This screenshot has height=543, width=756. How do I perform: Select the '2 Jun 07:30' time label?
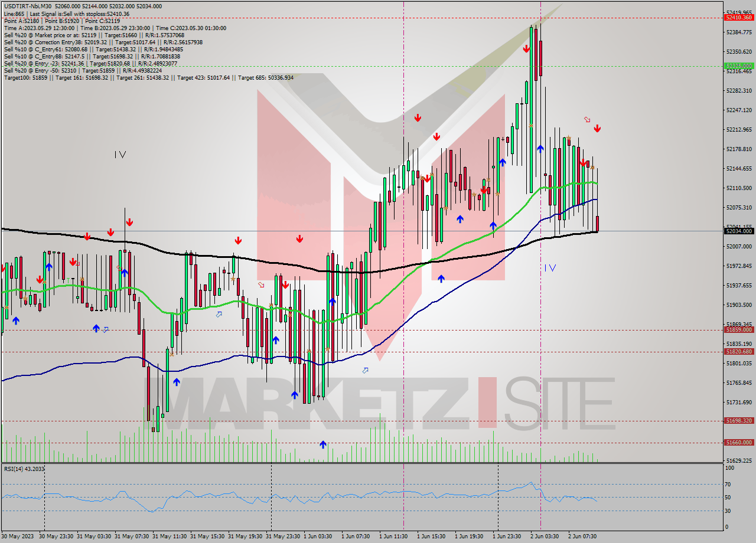(x=584, y=536)
